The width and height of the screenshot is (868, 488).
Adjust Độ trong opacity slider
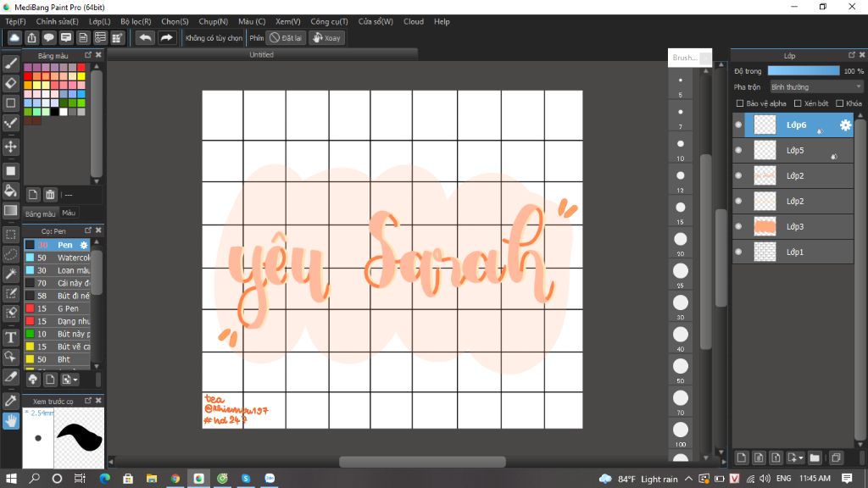coord(804,71)
